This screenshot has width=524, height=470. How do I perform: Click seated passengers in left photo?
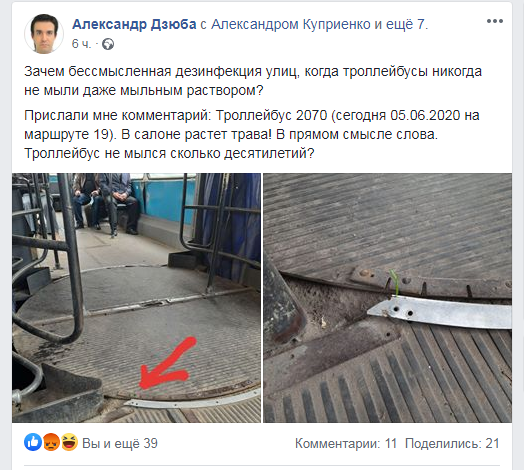pyautogui.click(x=107, y=204)
